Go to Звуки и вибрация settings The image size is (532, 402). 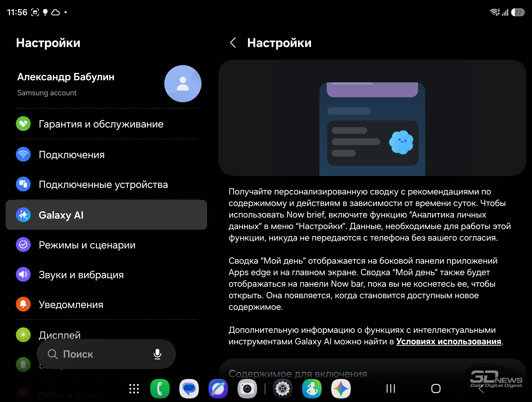(x=106, y=275)
